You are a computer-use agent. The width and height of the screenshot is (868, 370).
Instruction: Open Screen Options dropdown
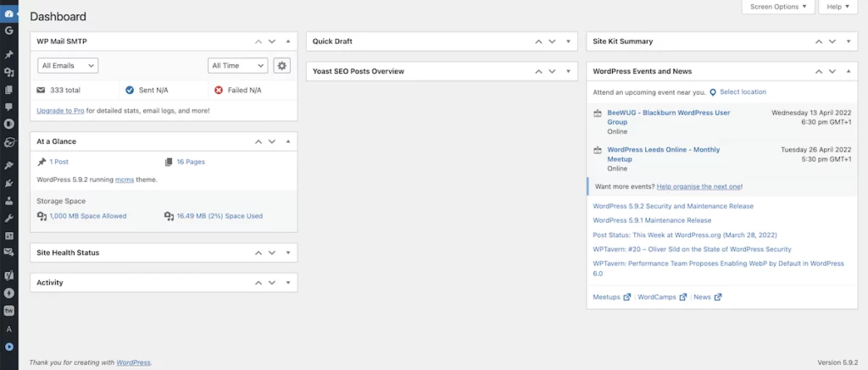pyautogui.click(x=778, y=7)
